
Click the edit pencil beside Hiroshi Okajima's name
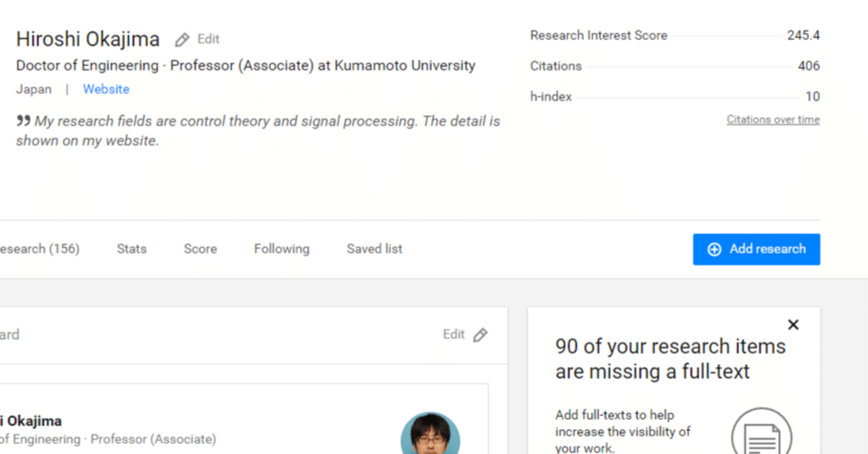click(x=182, y=39)
